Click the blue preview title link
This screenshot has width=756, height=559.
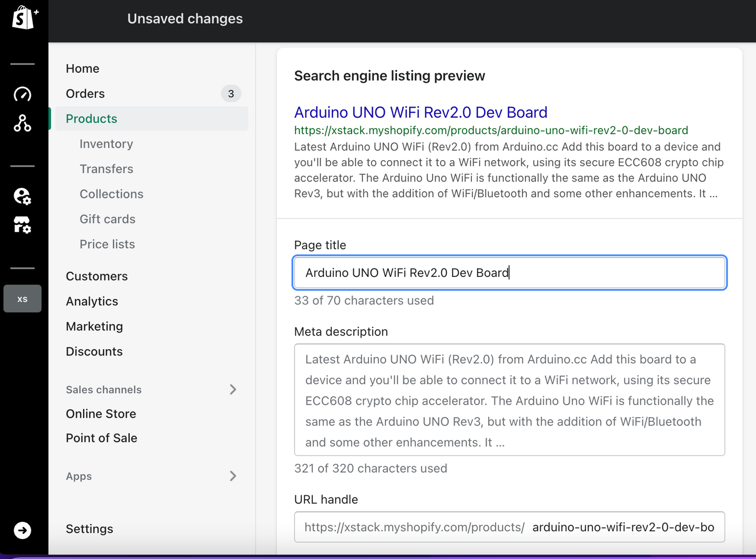coord(421,113)
